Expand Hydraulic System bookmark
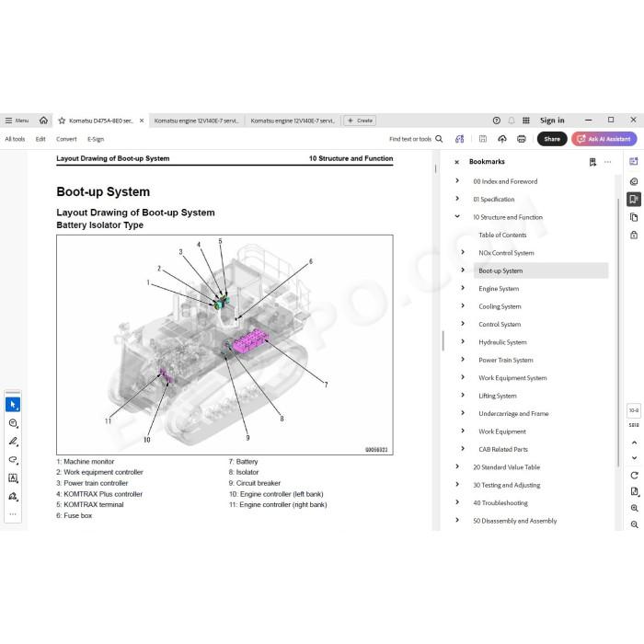 point(463,341)
